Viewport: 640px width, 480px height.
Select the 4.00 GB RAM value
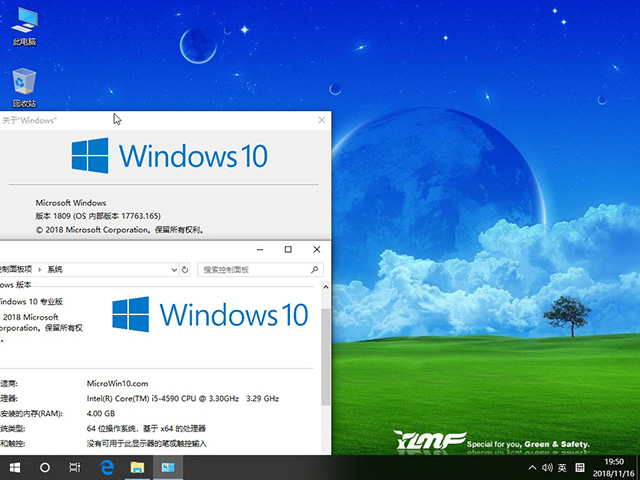[x=101, y=413]
